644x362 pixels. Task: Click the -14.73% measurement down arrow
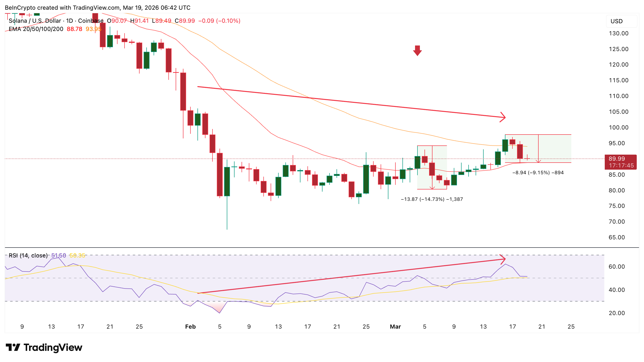coord(432,187)
